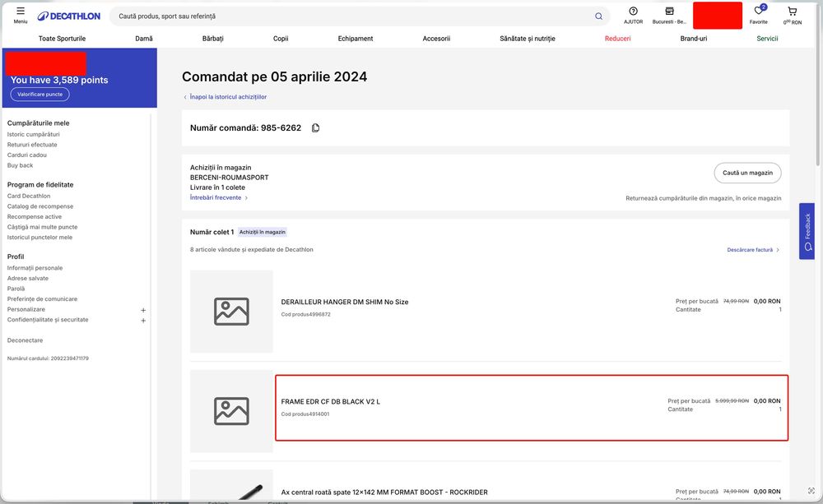
Task: Open Buy back in sidebar
Action: (20, 165)
